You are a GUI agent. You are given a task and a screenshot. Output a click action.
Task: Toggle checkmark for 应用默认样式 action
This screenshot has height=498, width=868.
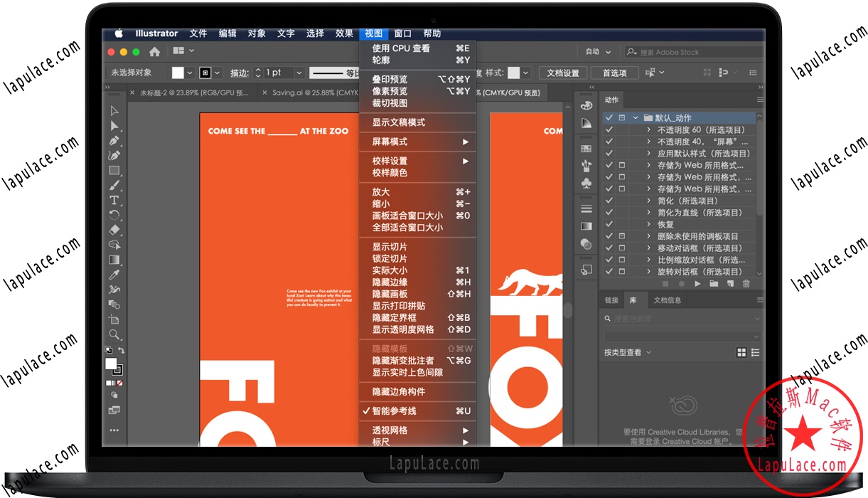pos(609,154)
